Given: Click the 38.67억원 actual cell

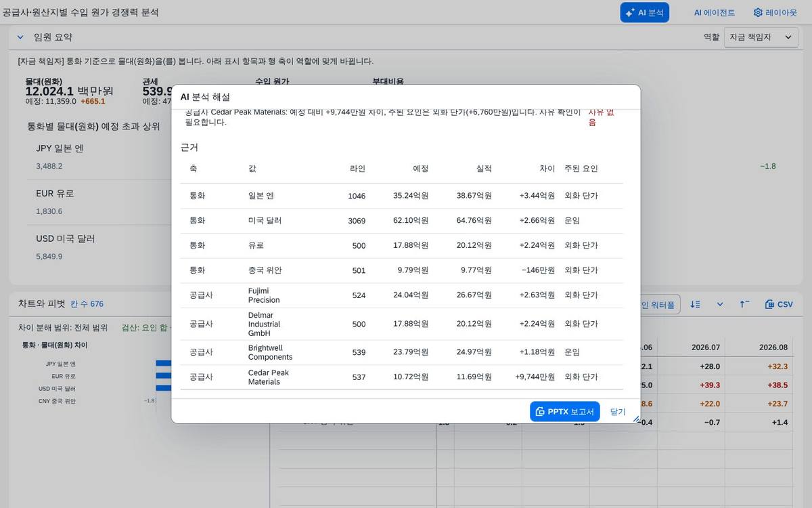Looking at the screenshot, I should pyautogui.click(x=474, y=196).
